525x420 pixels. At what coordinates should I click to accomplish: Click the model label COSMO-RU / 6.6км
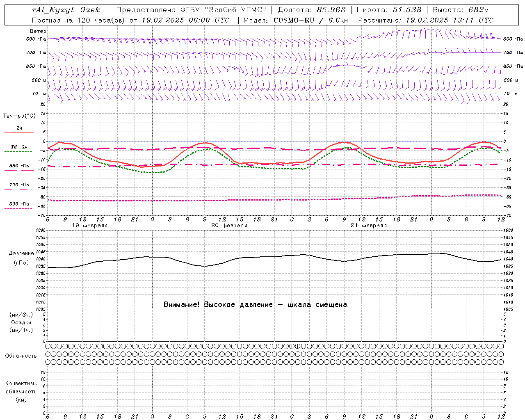pyautogui.click(x=310, y=20)
